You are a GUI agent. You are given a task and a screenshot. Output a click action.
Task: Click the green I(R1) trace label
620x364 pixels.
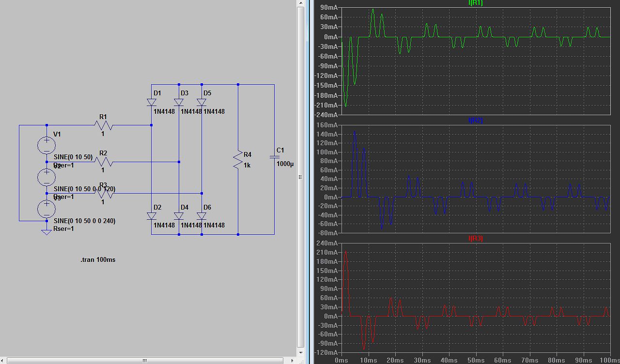pyautogui.click(x=475, y=3)
